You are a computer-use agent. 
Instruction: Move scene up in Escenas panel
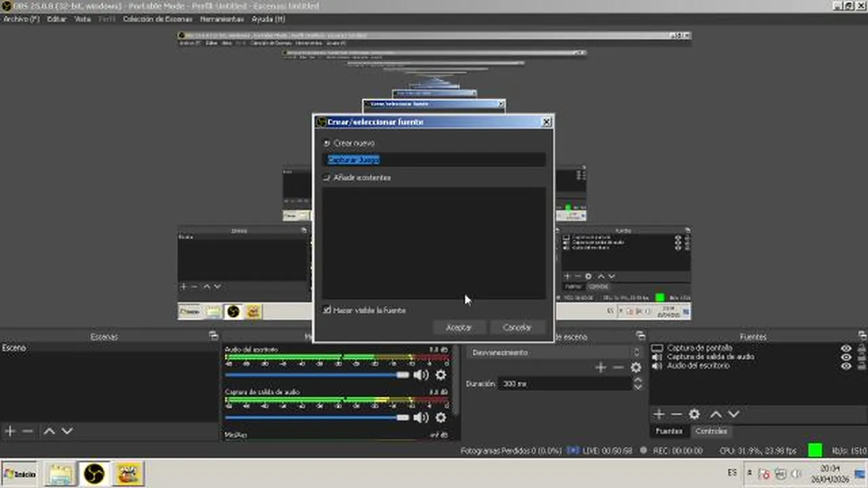click(49, 431)
